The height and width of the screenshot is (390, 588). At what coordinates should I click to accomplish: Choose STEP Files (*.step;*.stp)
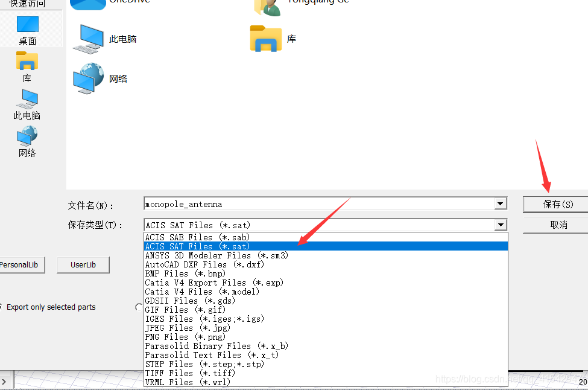pos(326,364)
